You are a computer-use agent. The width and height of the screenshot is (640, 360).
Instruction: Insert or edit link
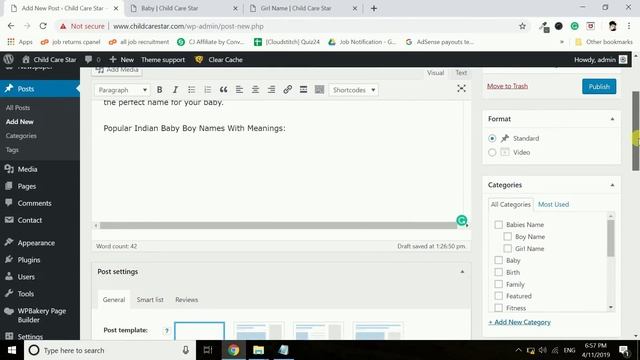point(287,90)
